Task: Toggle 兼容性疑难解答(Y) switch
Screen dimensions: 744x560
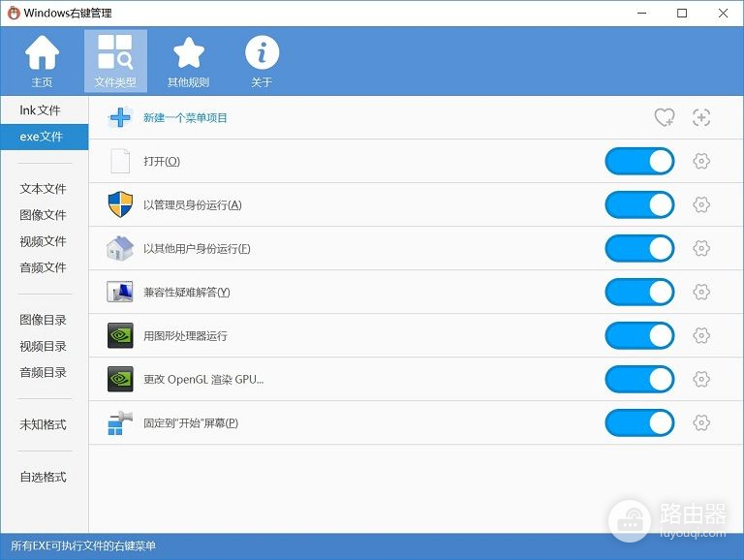Action: 639,292
